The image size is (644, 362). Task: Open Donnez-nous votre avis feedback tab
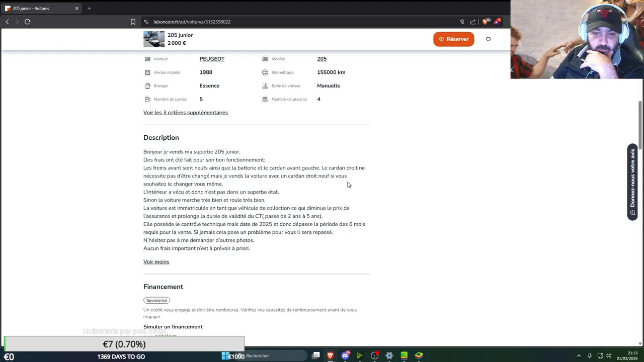pyautogui.click(x=632, y=182)
